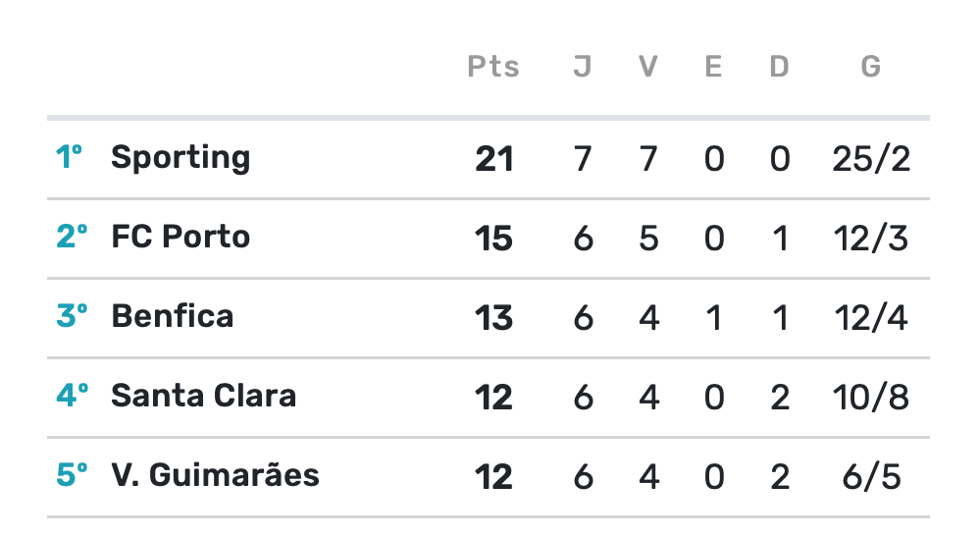This screenshot has width=980, height=537.
Task: Click the J column header
Action: 583,67
